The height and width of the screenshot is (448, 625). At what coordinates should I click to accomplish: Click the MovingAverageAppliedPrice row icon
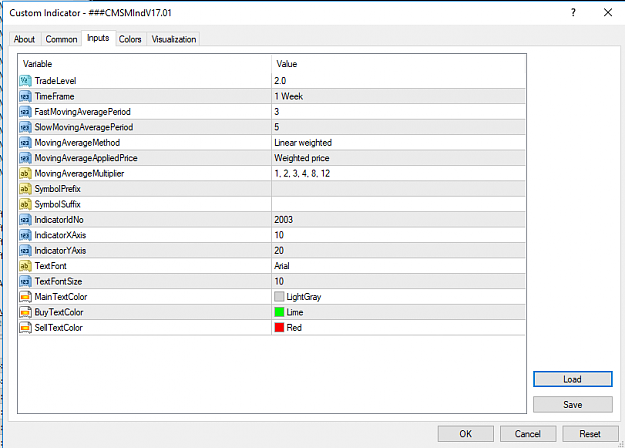(x=25, y=158)
